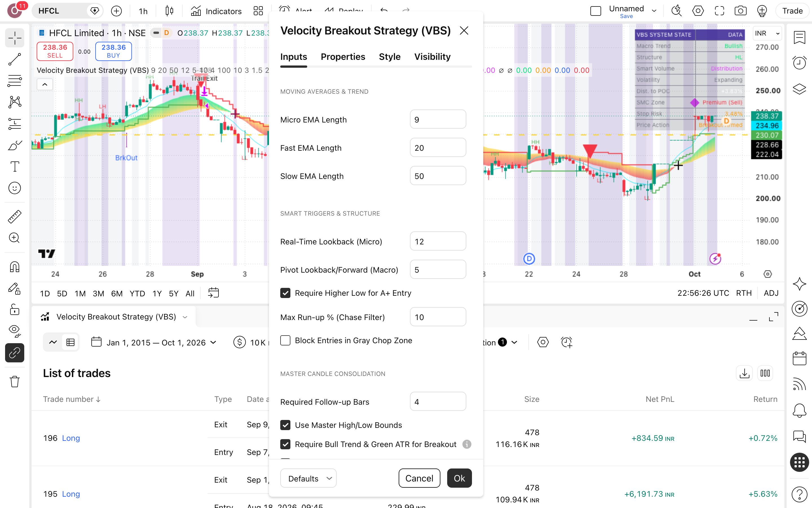812x508 pixels.
Task: Toggle the lock all drawings icon
Action: pos(14,309)
